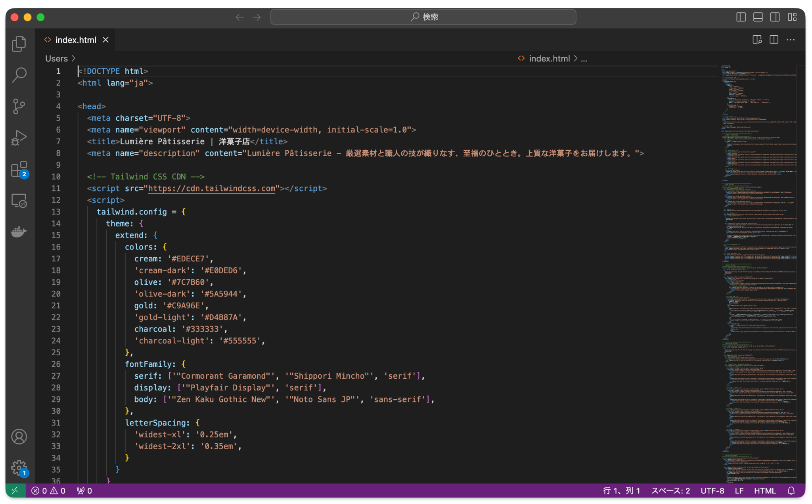812x504 pixels.
Task: Open the Accounts menu
Action: point(19,437)
